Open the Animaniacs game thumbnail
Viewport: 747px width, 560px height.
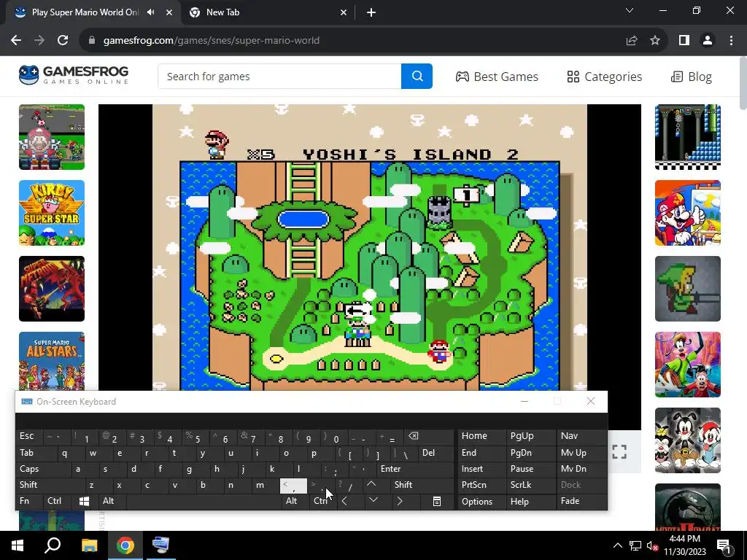[x=688, y=440]
